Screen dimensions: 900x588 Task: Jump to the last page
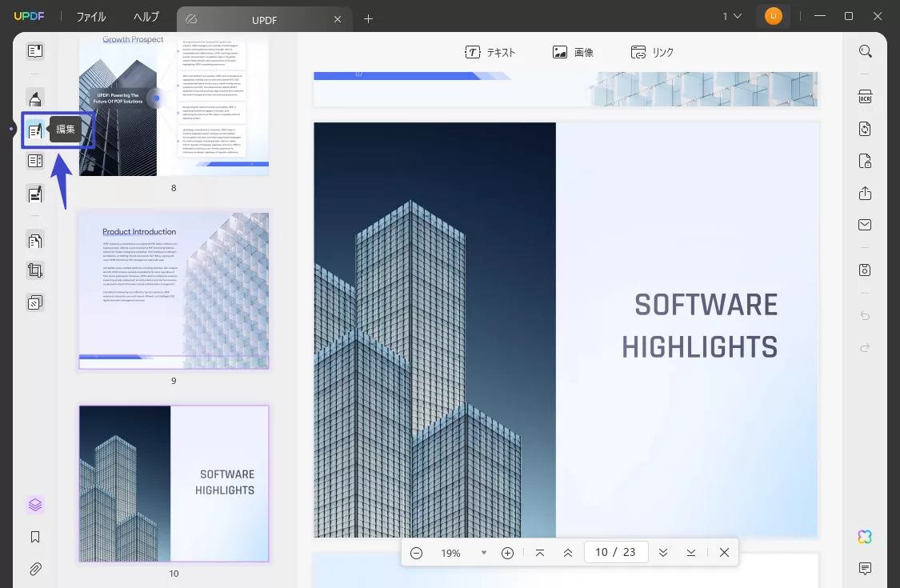click(x=691, y=552)
